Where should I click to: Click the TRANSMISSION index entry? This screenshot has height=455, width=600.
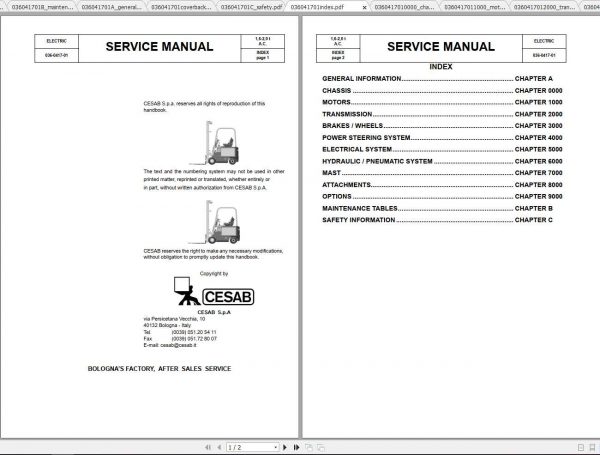pos(442,114)
